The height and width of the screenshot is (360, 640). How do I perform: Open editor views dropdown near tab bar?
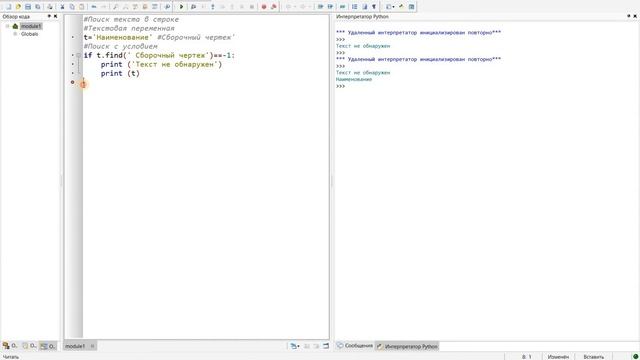[x=295, y=346]
